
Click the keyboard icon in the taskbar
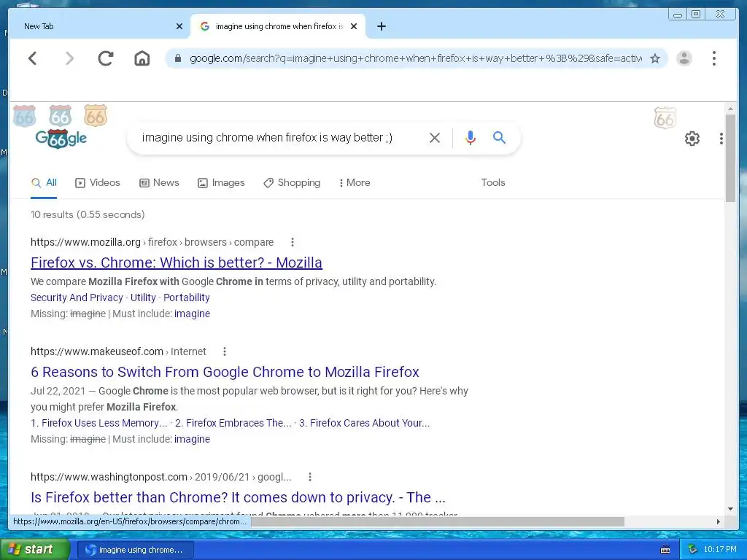(665, 550)
